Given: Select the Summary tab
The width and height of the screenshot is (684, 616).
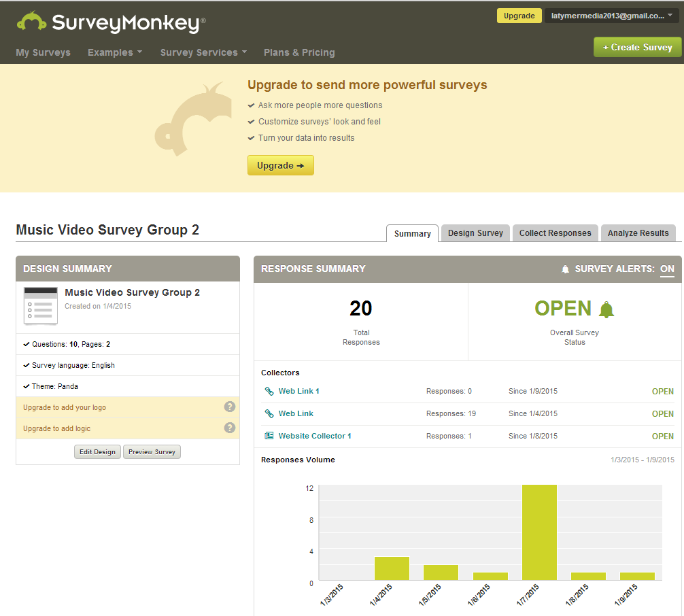Looking at the screenshot, I should coord(412,233).
